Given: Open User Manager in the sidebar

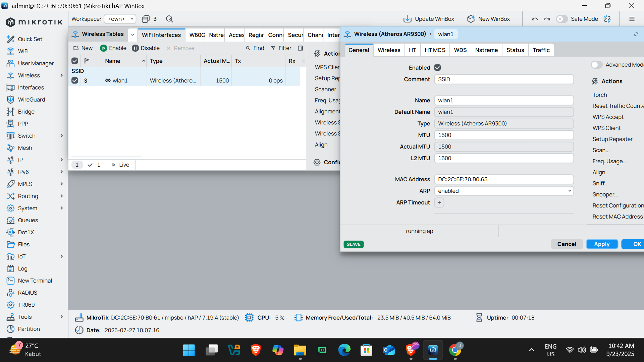Looking at the screenshot, I should click(x=36, y=63).
